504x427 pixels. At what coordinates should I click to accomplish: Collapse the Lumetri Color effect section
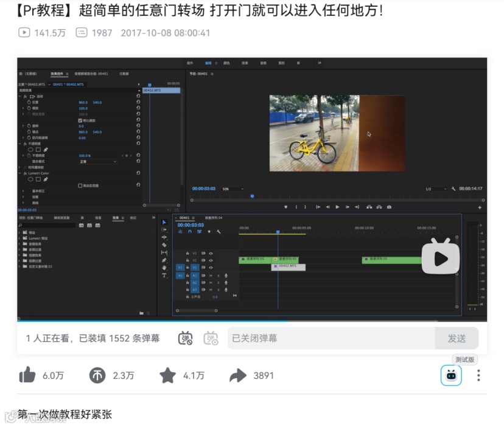[20, 173]
